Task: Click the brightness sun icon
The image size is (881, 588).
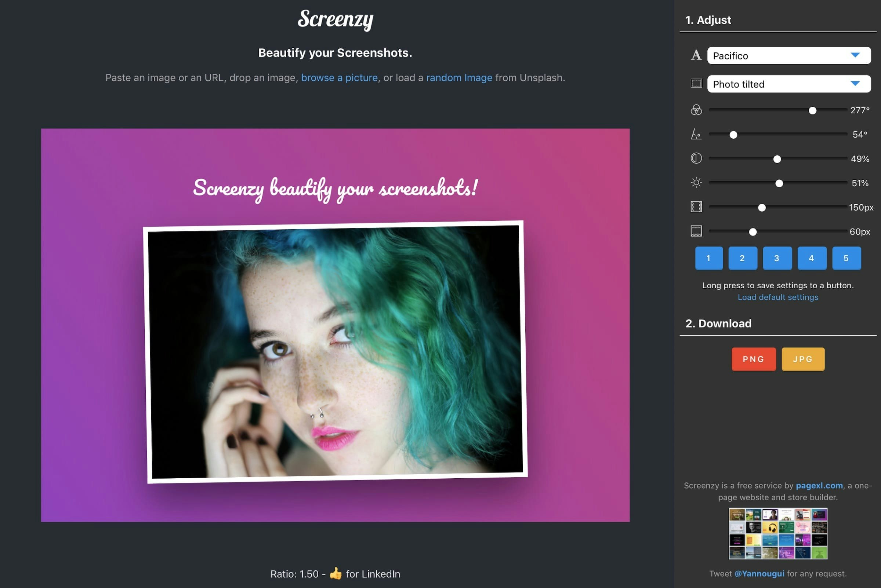Action: 696,183
